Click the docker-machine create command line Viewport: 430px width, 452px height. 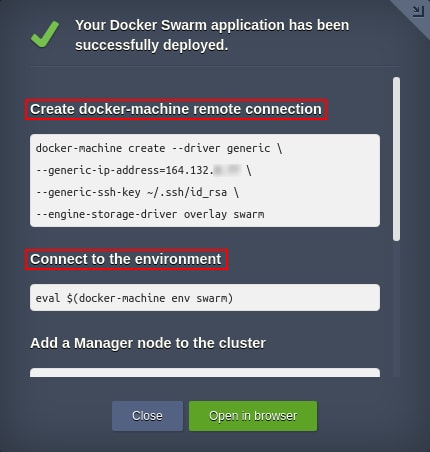click(x=159, y=148)
